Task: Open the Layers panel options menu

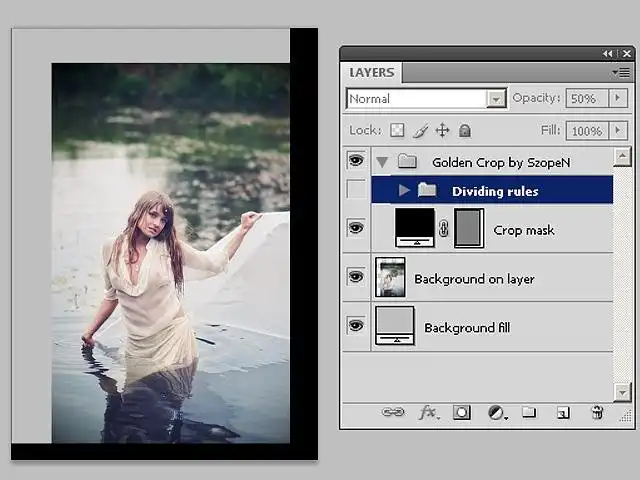Action: [621, 73]
